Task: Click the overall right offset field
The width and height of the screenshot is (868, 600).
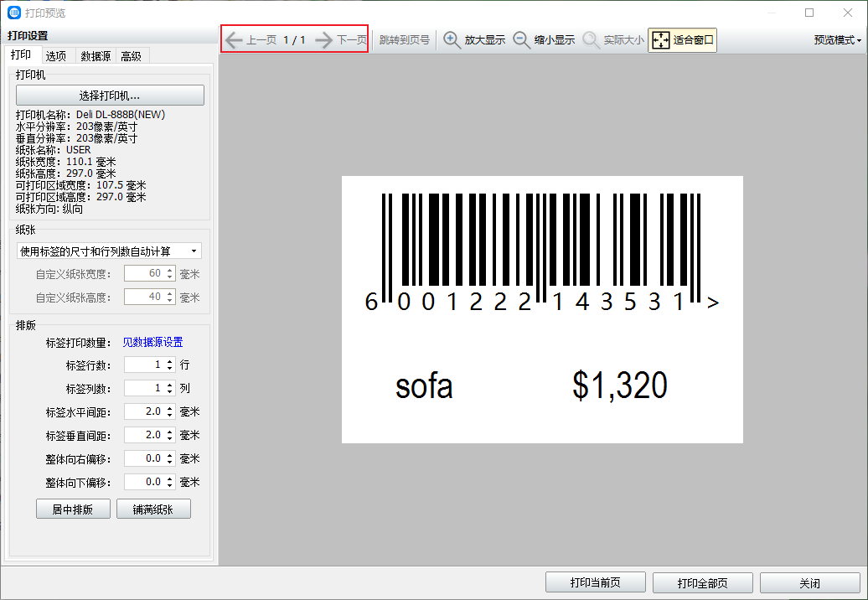Action: [144, 458]
